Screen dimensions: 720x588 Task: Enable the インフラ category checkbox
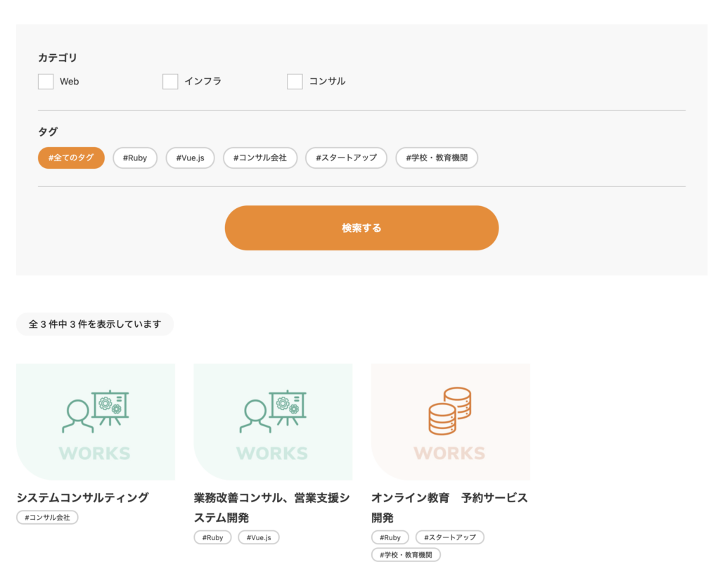pos(170,82)
